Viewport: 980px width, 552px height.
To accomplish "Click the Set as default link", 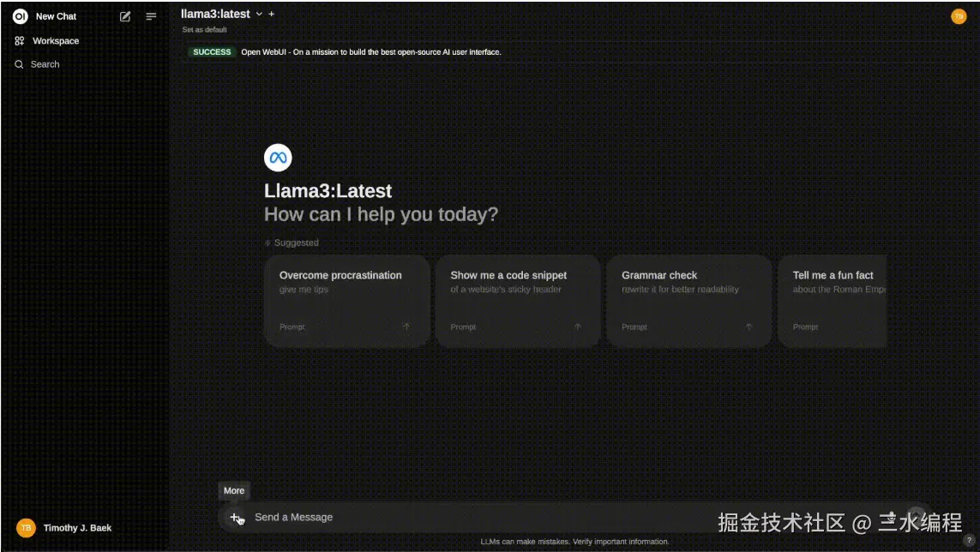I will (x=204, y=29).
